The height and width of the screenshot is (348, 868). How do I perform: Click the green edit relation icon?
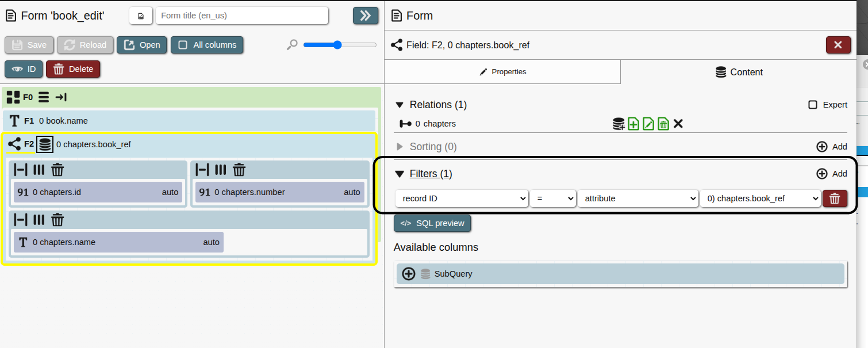648,124
